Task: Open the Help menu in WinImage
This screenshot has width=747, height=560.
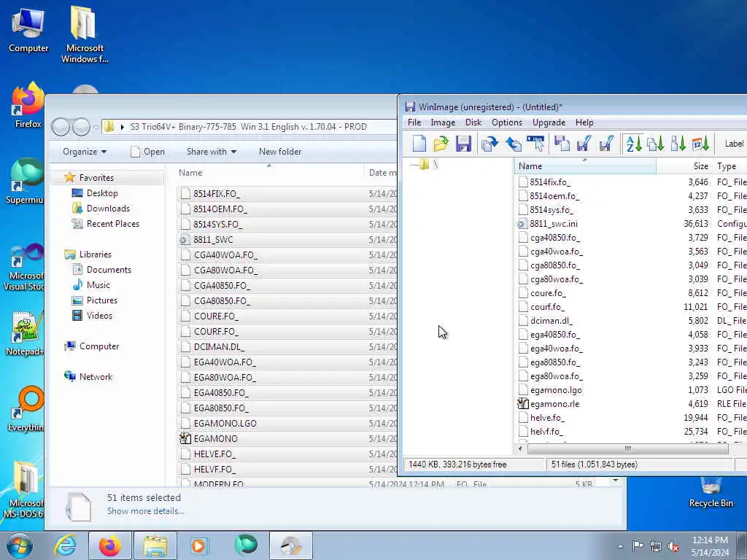Action: (x=584, y=122)
